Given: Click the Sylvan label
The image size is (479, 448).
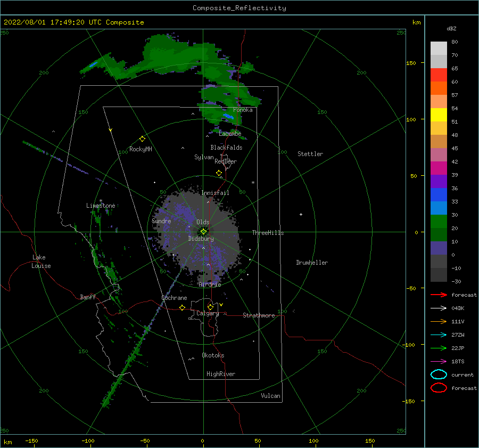Looking at the screenshot, I should tap(204, 157).
